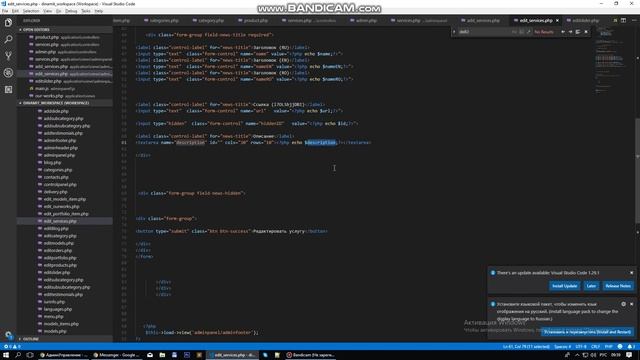Open the Selection menu
This screenshot has width=640, height=360.
point(31,11)
